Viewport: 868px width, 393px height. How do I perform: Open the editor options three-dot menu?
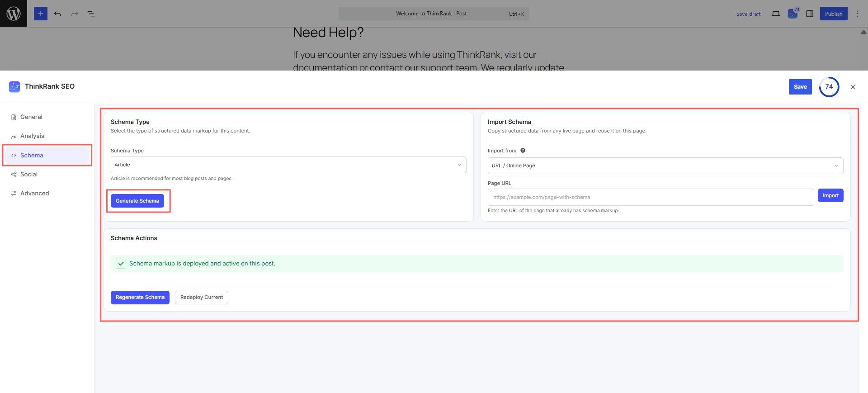click(x=858, y=14)
